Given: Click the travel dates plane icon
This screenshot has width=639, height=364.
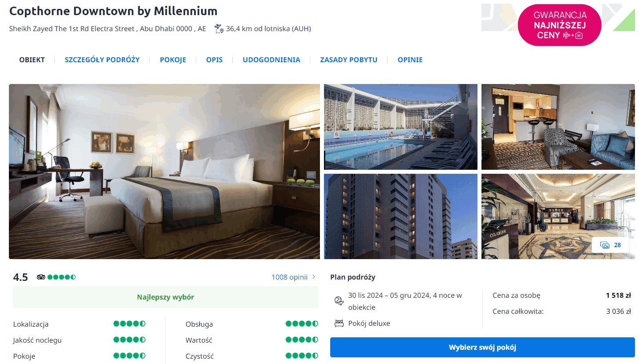Looking at the screenshot, I should point(339,301).
